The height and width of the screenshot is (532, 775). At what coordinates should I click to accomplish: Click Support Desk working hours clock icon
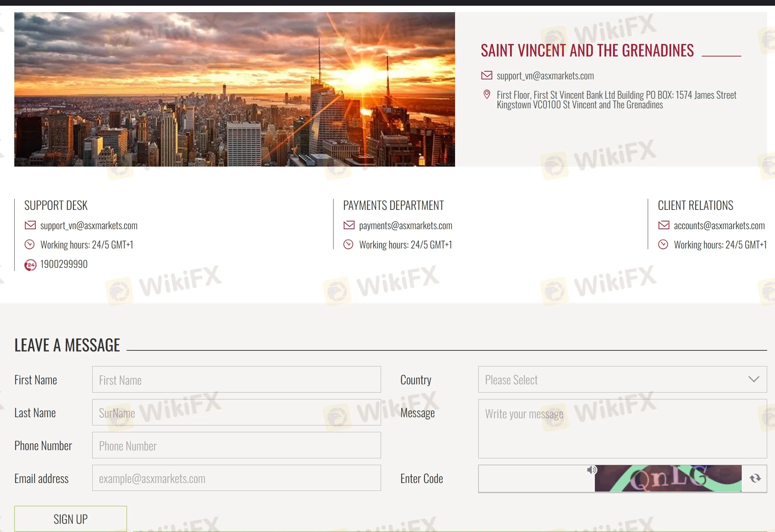click(29, 245)
